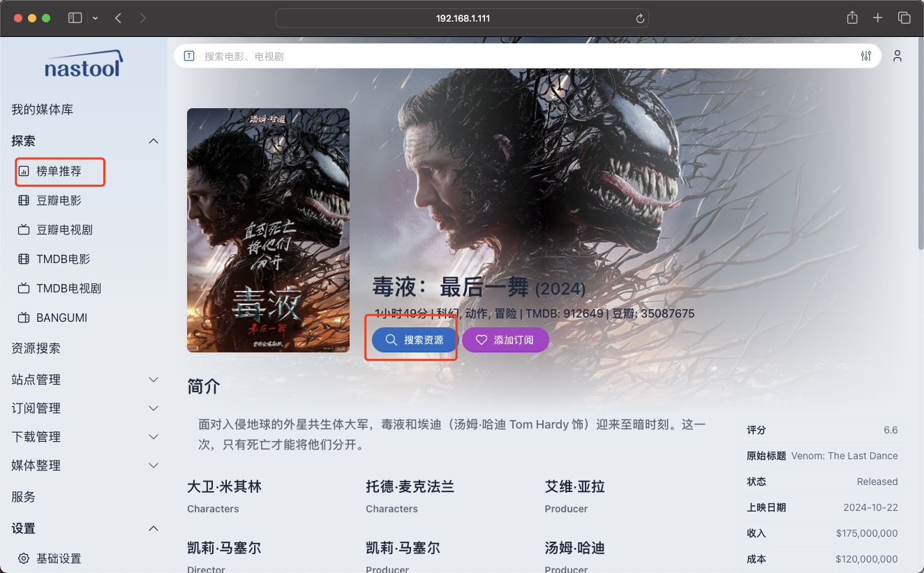Open Safari sidebar dropdown arrow

click(x=95, y=18)
